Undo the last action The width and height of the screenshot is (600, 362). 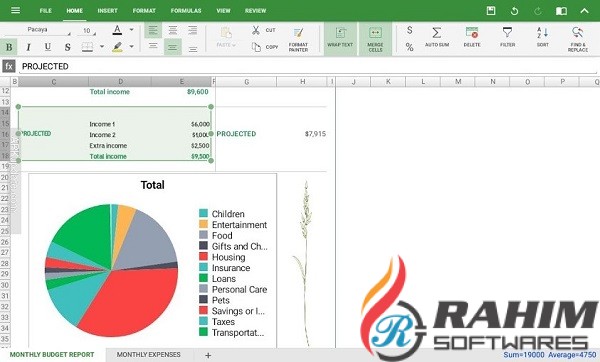pos(514,11)
